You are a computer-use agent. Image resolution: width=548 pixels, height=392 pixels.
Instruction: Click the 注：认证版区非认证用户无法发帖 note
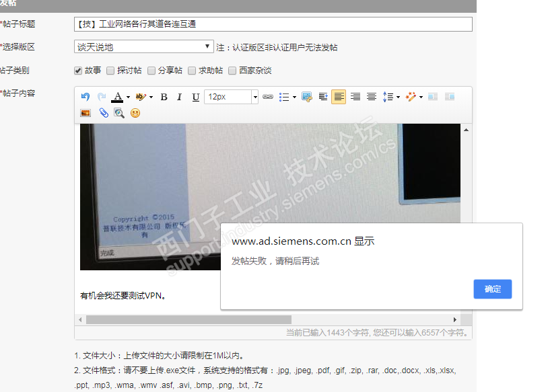coord(277,48)
